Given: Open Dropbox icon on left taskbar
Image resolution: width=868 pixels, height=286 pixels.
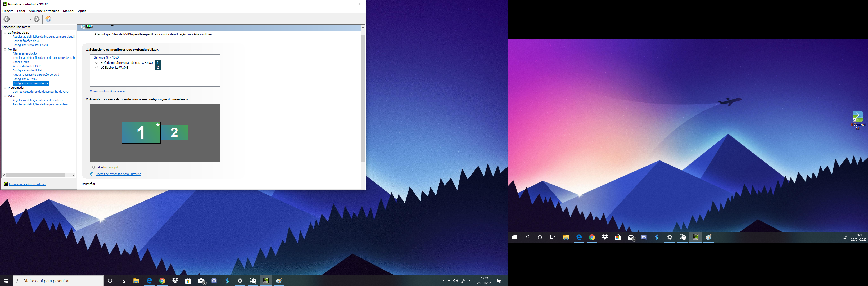Looking at the screenshot, I should point(175,281).
